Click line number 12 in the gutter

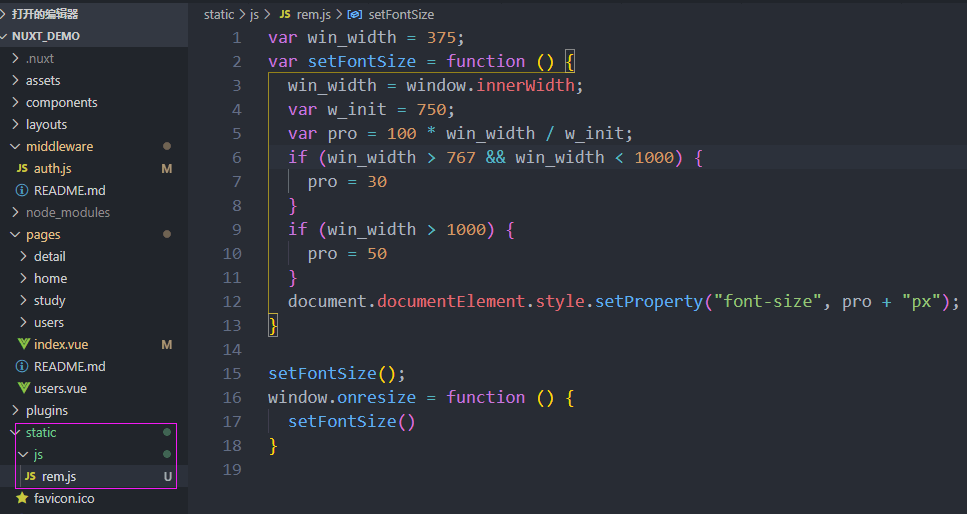tap(232, 302)
